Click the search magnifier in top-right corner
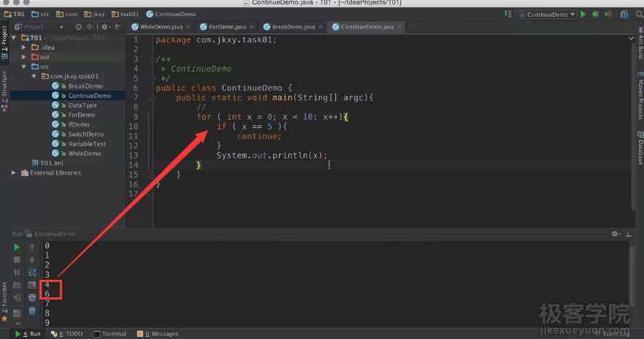Image resolution: width=644 pixels, height=339 pixels. coord(637,14)
